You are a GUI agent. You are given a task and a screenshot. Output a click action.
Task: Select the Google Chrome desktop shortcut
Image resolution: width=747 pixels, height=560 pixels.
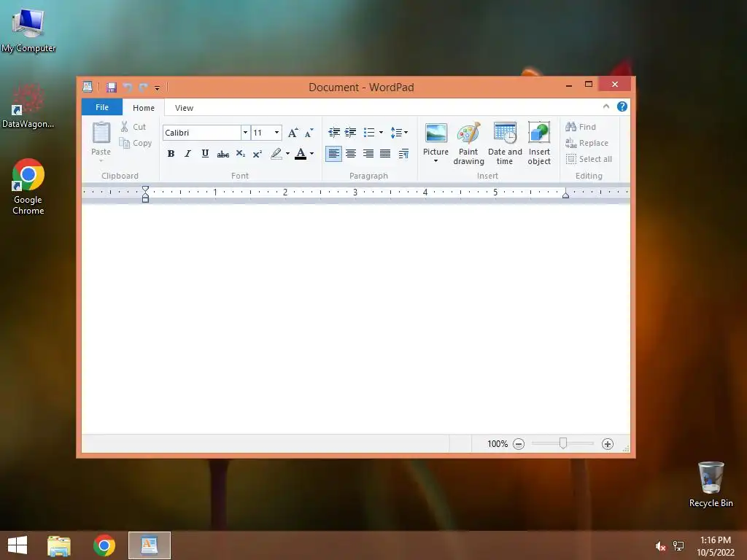pyautogui.click(x=28, y=187)
